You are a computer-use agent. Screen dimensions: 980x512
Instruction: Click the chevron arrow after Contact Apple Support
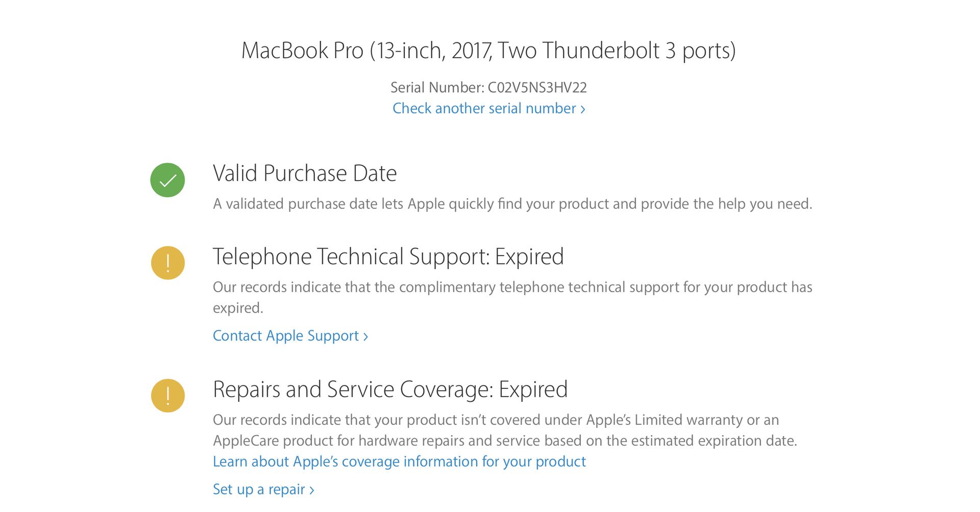click(365, 337)
